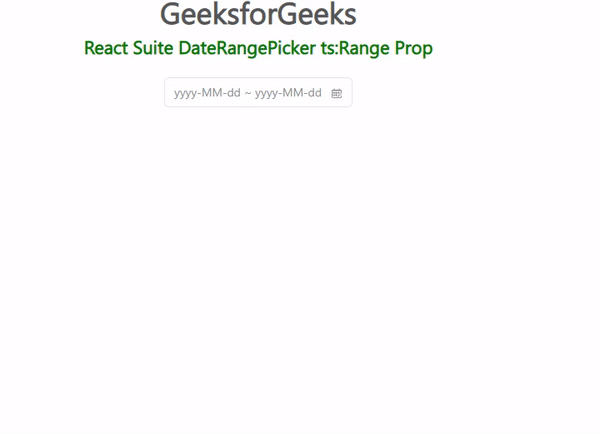Click the word Prop ending the subtitle
This screenshot has height=434, width=600.
tap(414, 49)
